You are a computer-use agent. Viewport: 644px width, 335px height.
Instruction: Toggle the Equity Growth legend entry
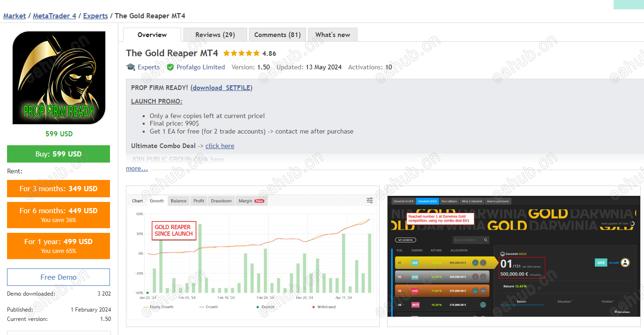tap(158, 307)
